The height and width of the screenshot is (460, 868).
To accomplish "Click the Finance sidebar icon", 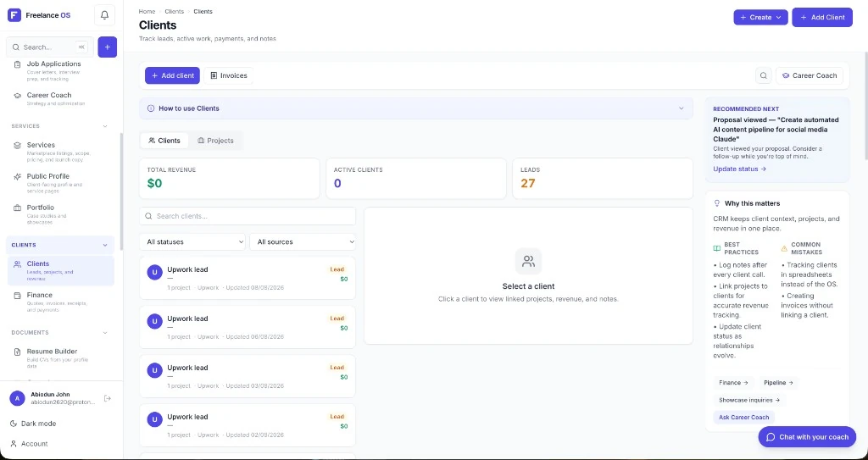I will pyautogui.click(x=18, y=295).
